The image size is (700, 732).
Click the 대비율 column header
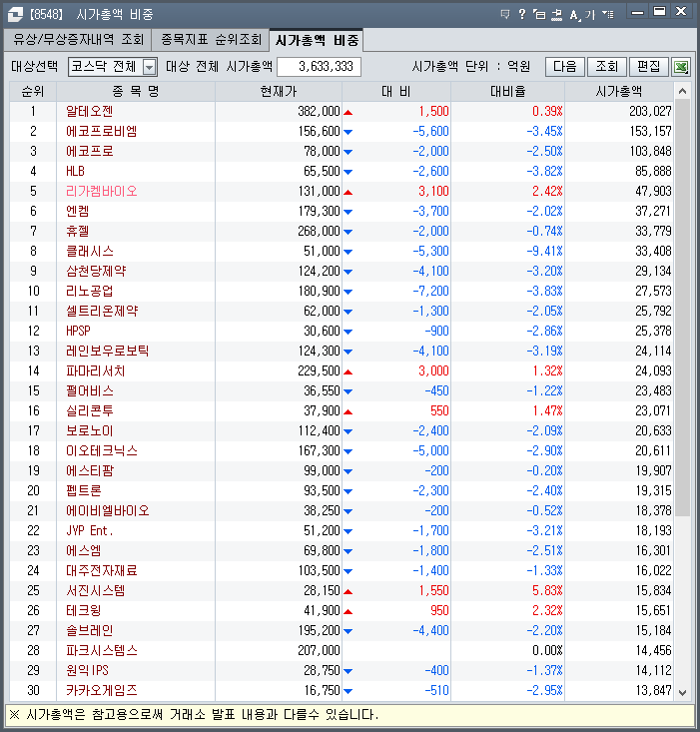pos(507,91)
